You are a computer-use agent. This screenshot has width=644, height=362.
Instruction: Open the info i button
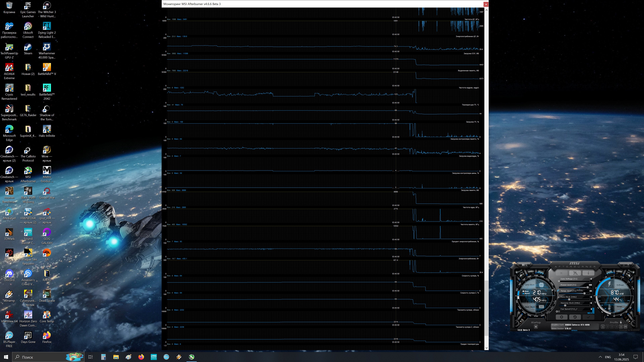point(588,273)
